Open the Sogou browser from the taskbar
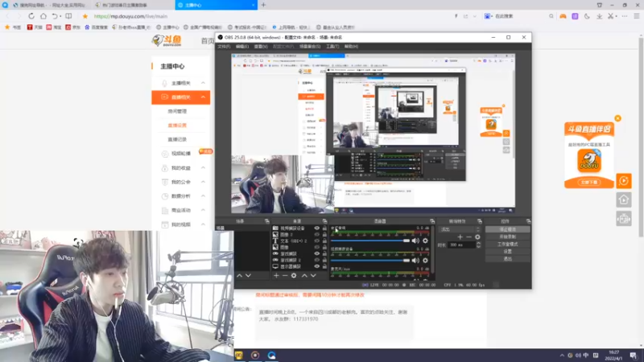This screenshot has width=644, height=362. (271, 355)
